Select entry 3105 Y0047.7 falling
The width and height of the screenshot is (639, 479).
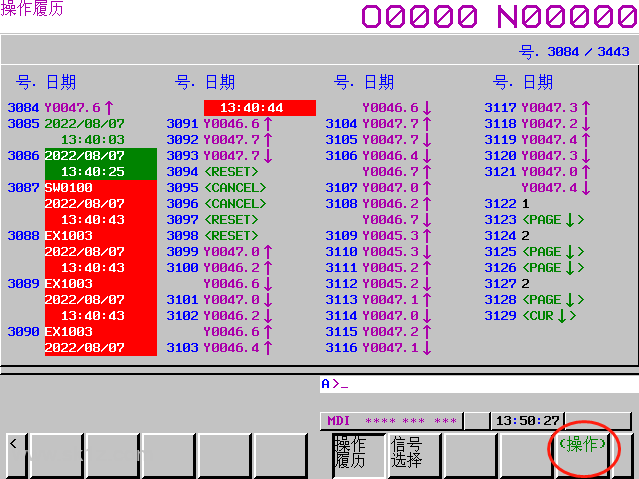point(378,140)
